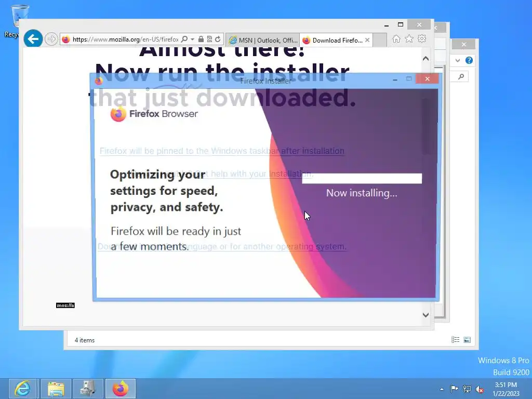This screenshot has width=532, height=399.
Task: Click the page scrollbar up arrow
Action: click(x=426, y=59)
